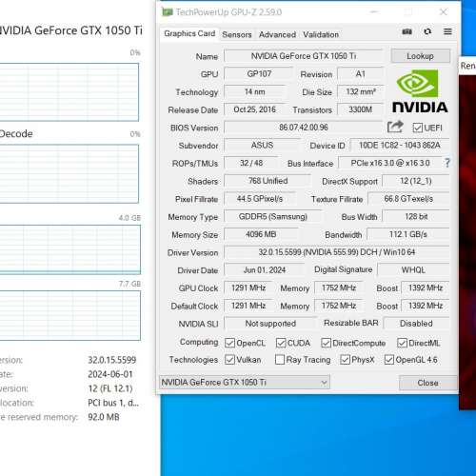Toggle the UEFI checkbox
The height and width of the screenshot is (476, 476).
pos(417,128)
